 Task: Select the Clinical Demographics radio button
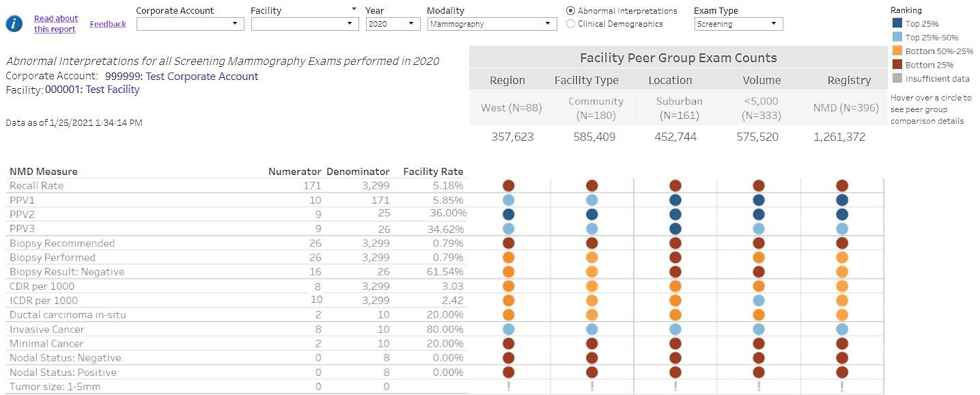point(571,24)
